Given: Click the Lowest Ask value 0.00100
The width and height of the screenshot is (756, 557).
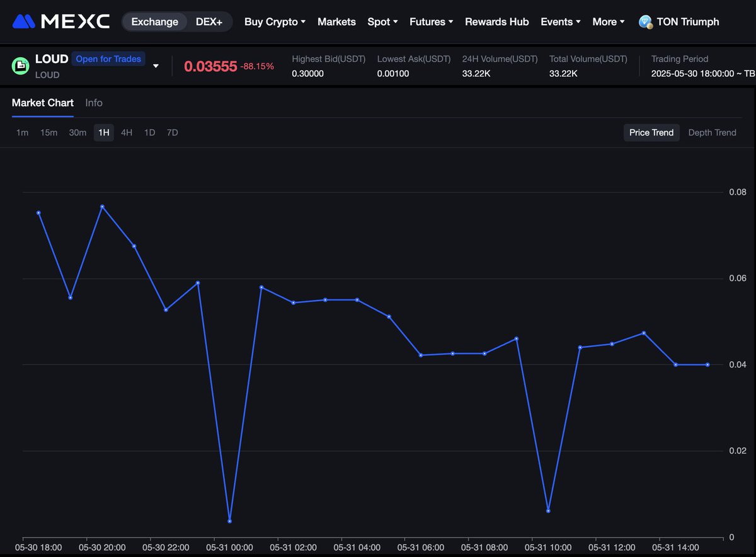Looking at the screenshot, I should tap(393, 74).
